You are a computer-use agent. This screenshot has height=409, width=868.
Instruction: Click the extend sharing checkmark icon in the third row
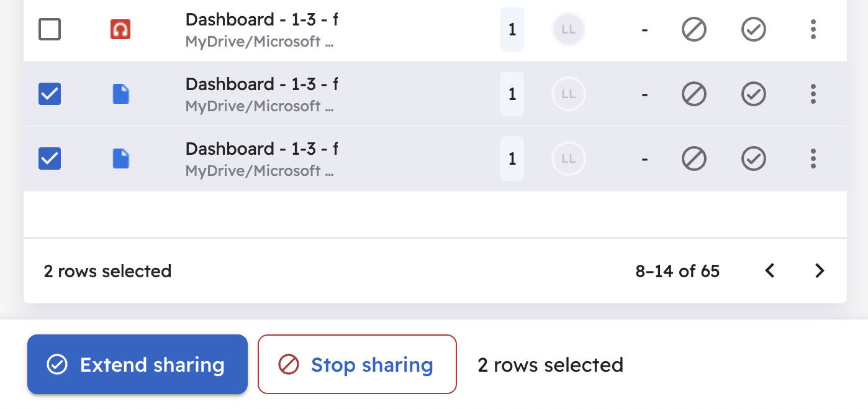point(754,159)
